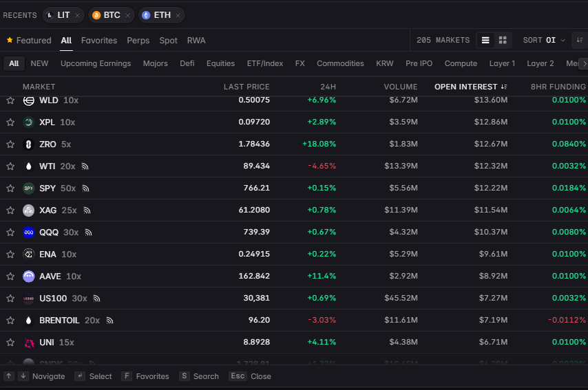This screenshot has height=390, width=588.
Task: Click the WTI oil drop icon
Action: 28,166
